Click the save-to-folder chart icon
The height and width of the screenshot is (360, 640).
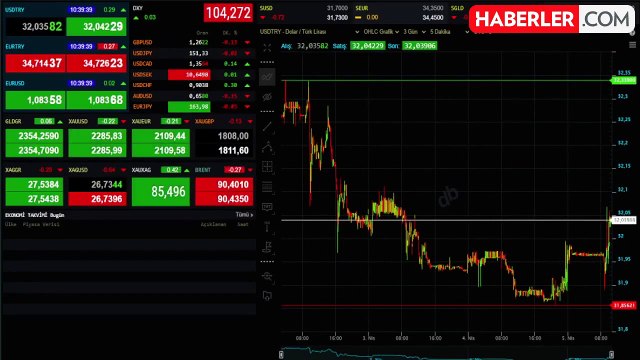click(267, 296)
